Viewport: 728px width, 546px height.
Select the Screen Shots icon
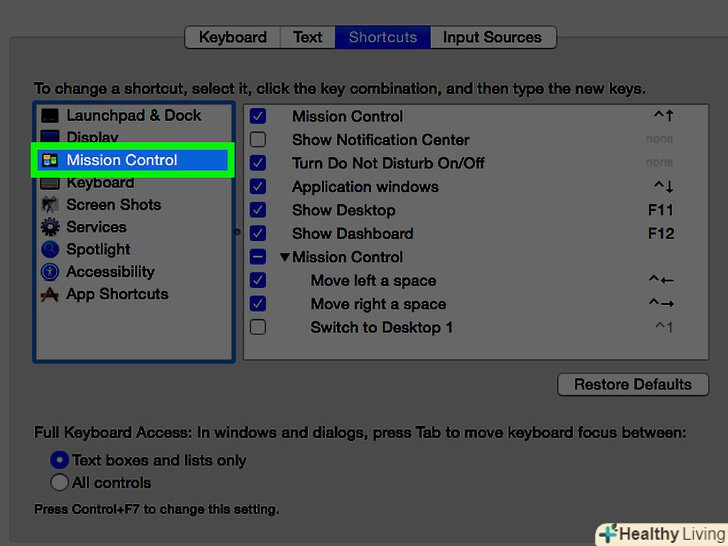(x=50, y=205)
